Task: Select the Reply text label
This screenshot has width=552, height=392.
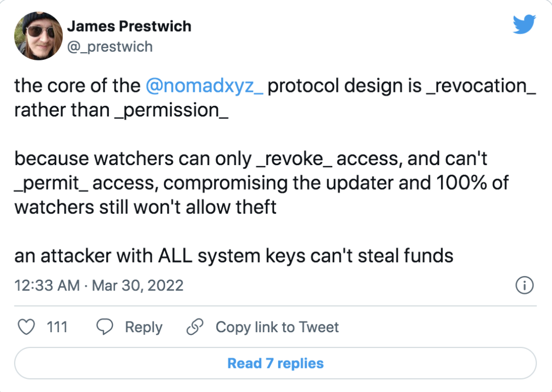Action: (144, 328)
